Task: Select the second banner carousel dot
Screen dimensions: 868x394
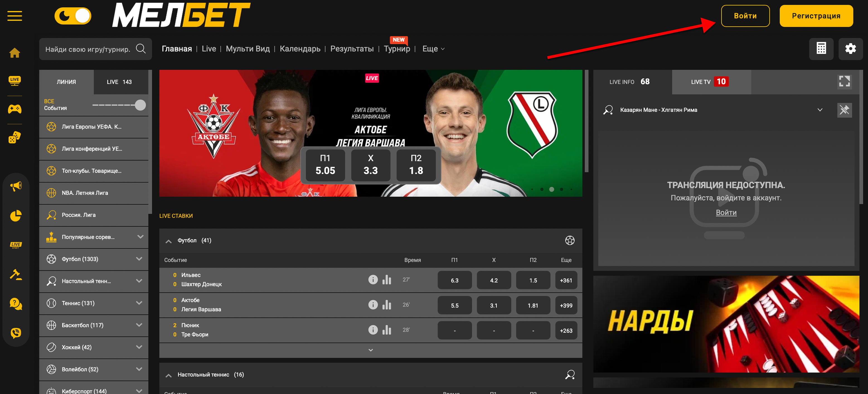Action: point(542,189)
